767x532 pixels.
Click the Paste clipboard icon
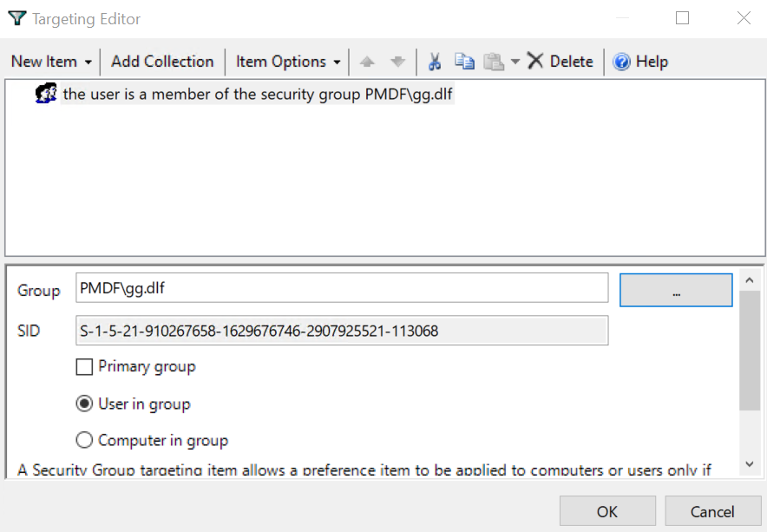point(494,62)
